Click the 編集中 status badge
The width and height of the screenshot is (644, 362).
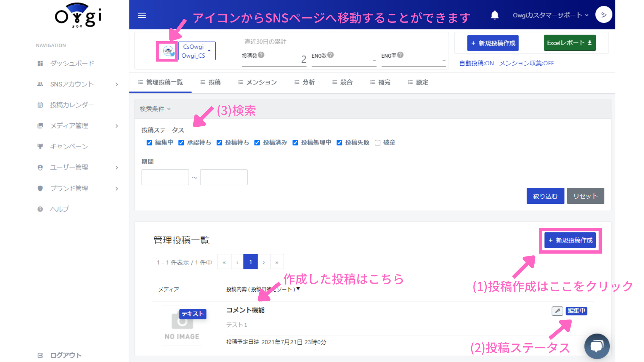[576, 311]
